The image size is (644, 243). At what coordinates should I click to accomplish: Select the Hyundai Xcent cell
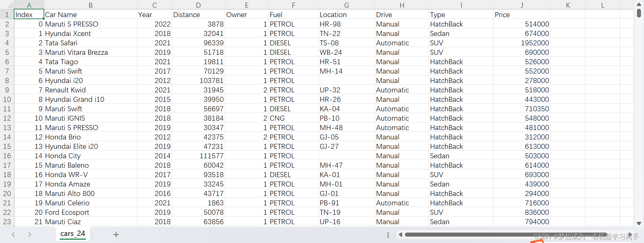tap(91, 34)
